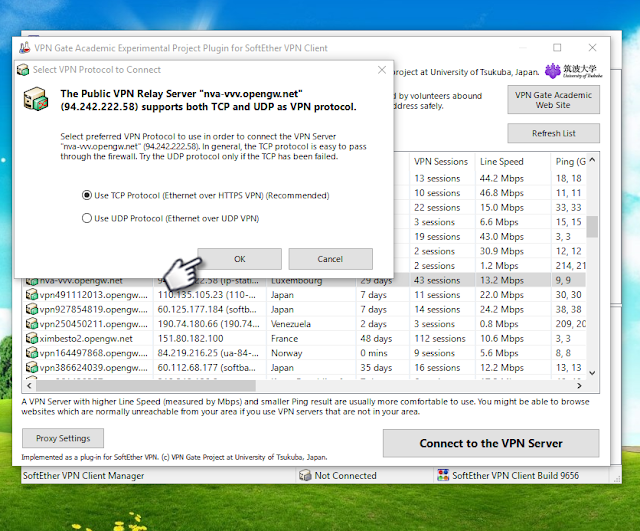Viewport: 640px width, 531px height.
Task: Click the relay server icon in dialog
Action: [36, 99]
